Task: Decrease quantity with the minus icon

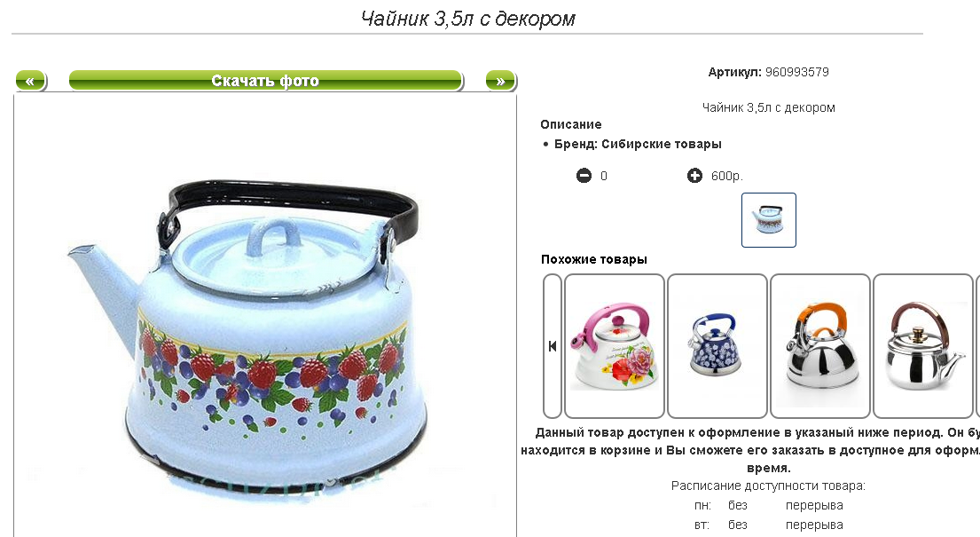Action: pos(584,176)
